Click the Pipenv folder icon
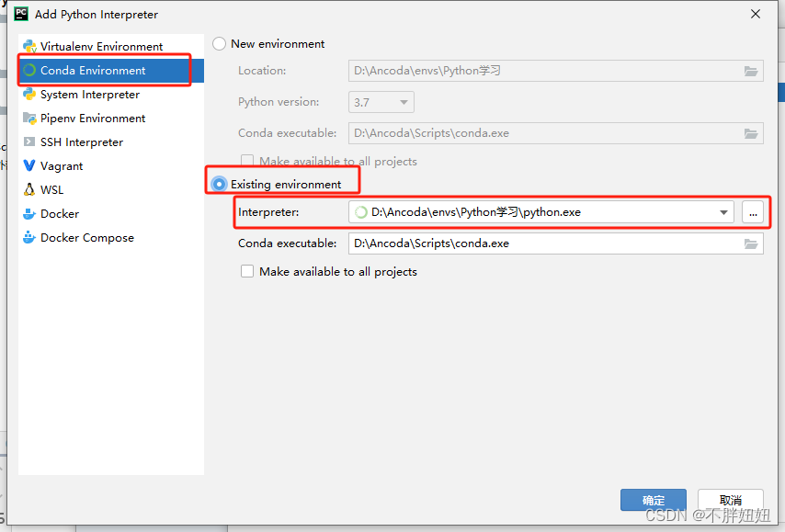 coord(29,119)
